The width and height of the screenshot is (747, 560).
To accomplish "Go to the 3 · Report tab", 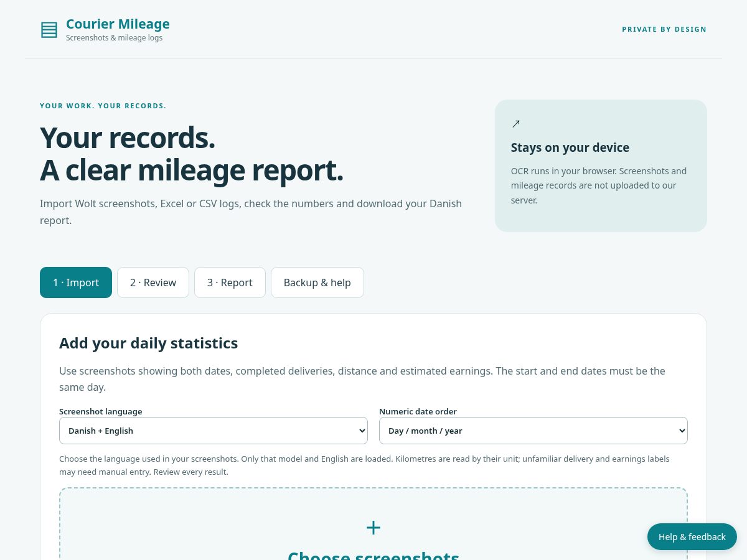I will pyautogui.click(x=230, y=282).
